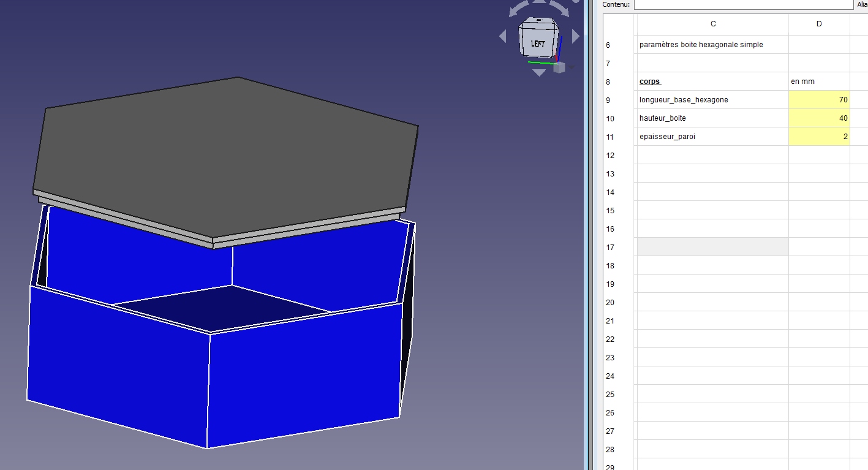Click the Contenu input field
This screenshot has height=470, width=868.
pyautogui.click(x=743, y=4)
